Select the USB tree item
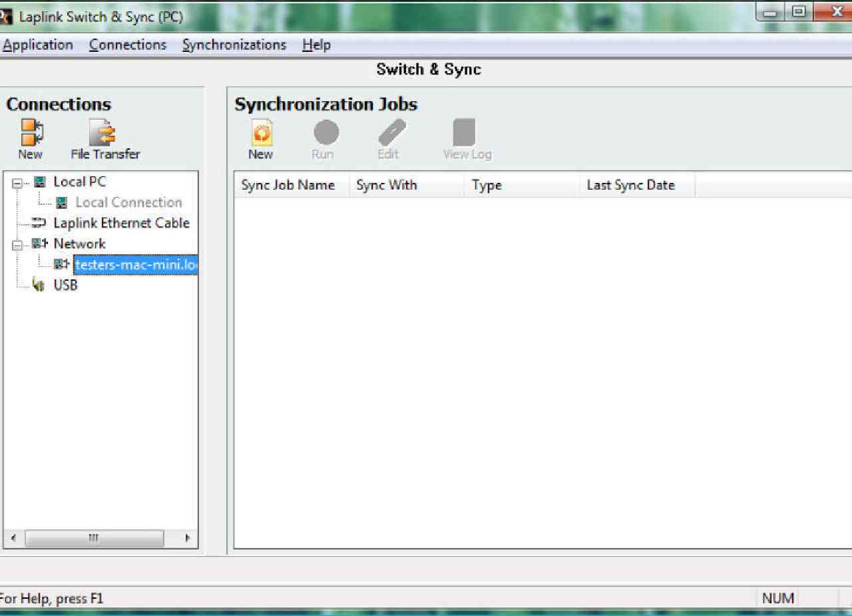Screen dimensions: 852x616 pyautogui.click(x=65, y=285)
